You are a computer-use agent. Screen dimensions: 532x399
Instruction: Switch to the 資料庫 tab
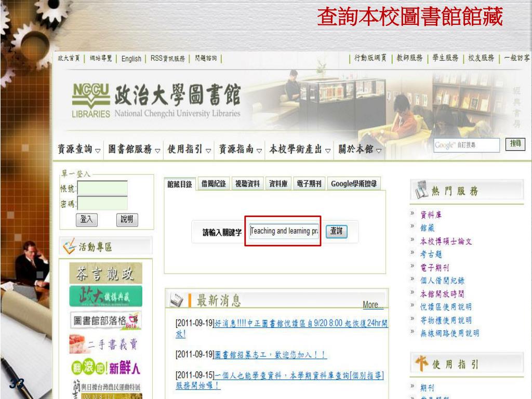coord(278,183)
